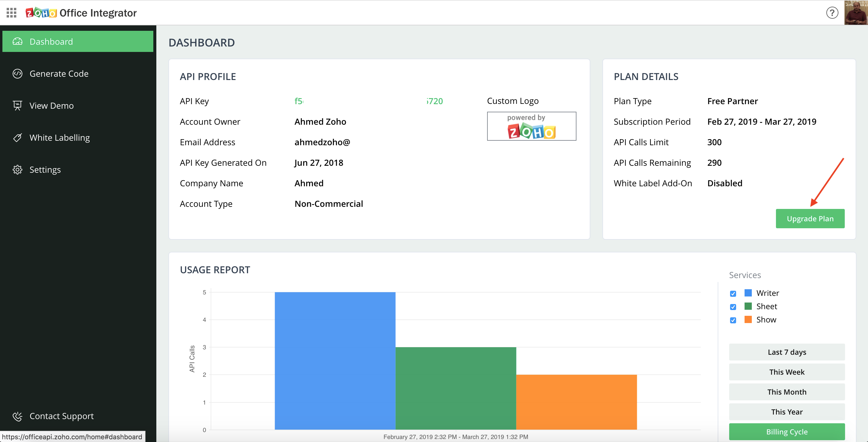Uncheck the Show service checkbox
Viewport: 868px width, 442px height.
pos(733,320)
